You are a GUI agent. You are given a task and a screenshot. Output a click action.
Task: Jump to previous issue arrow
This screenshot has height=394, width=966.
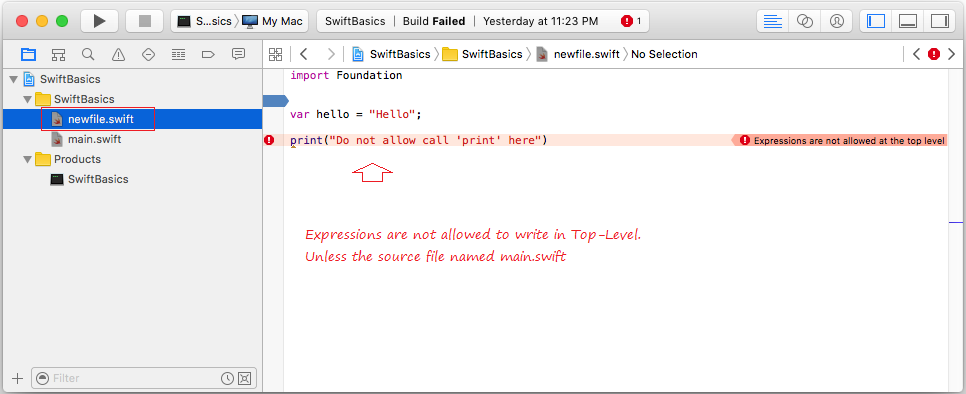(x=916, y=54)
